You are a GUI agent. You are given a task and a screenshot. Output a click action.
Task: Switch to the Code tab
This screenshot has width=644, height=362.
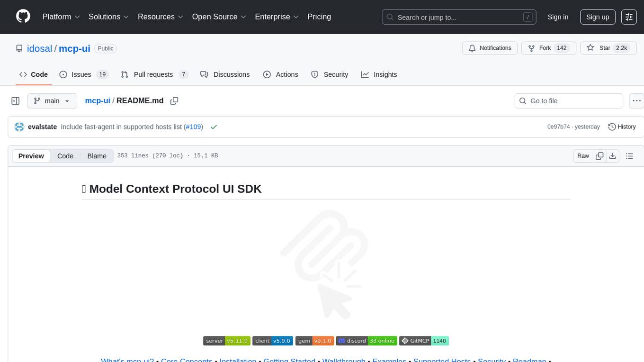[x=34, y=74]
